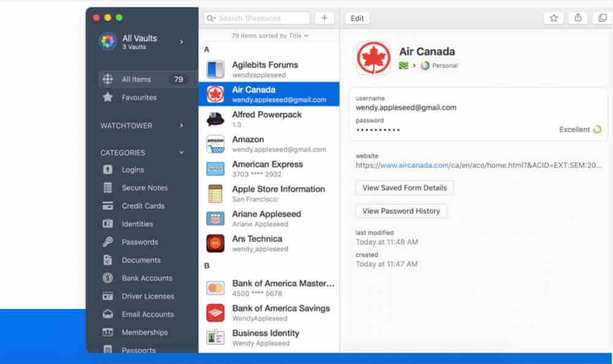Click the Logins keyhole icon
The image size is (613, 364).
107,169
